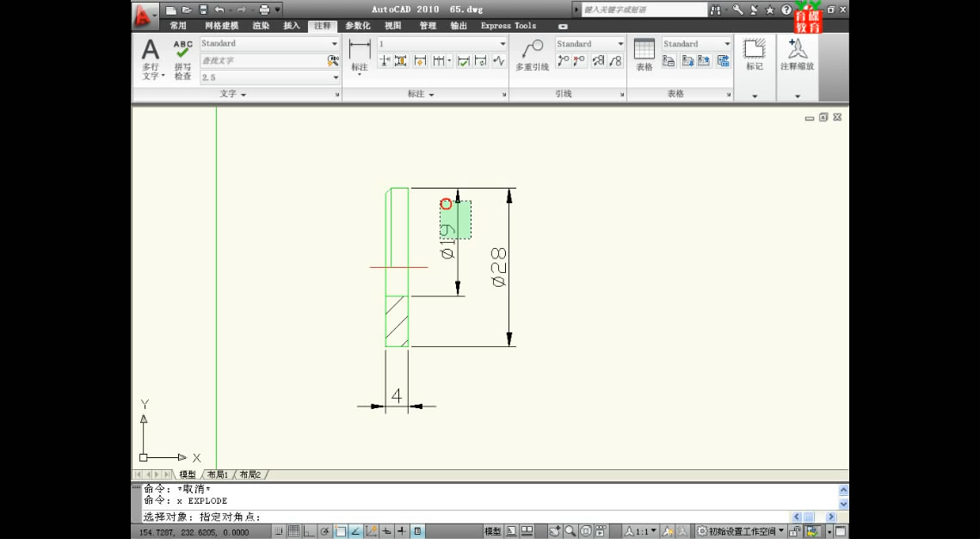Click the Plot printer icon
980x539 pixels.
point(264,9)
